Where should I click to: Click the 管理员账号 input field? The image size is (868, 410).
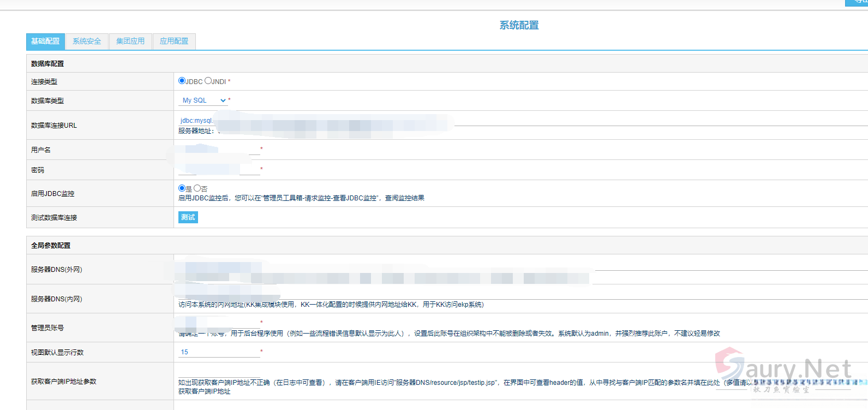[219, 323]
